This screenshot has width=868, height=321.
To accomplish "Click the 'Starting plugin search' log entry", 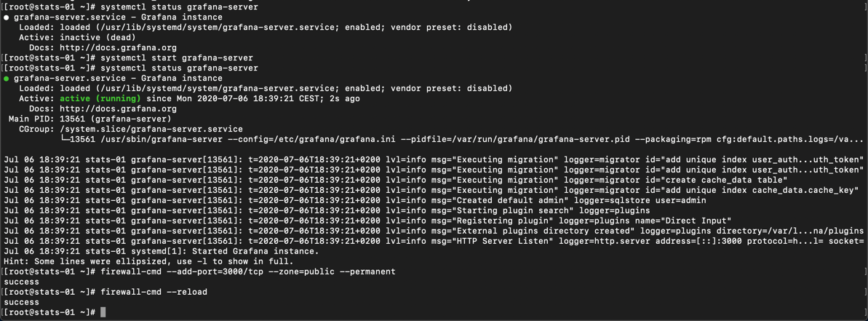I will pyautogui.click(x=327, y=210).
